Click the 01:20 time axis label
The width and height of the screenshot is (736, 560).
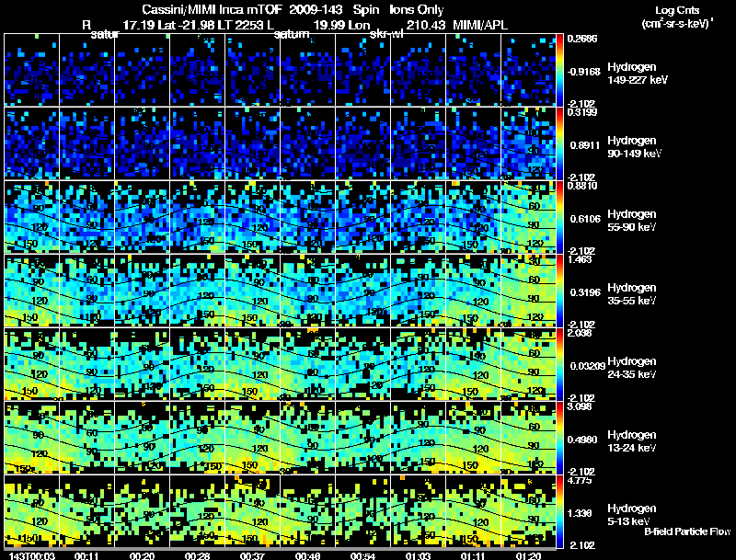528,555
